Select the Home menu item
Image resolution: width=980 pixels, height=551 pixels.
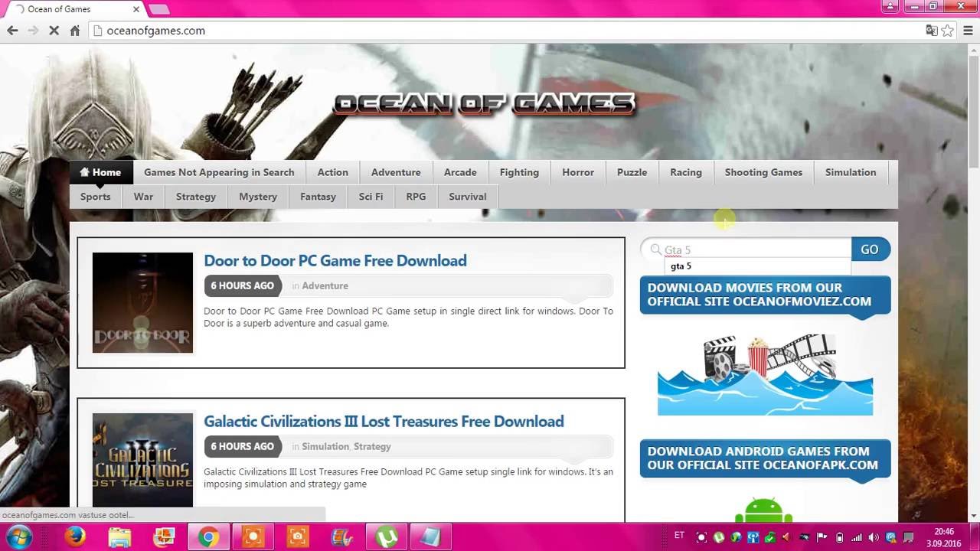click(100, 172)
